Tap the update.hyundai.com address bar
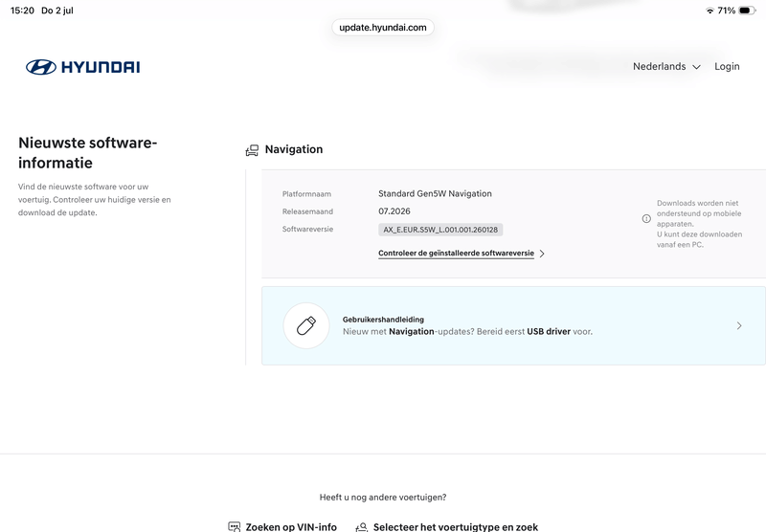 click(382, 28)
